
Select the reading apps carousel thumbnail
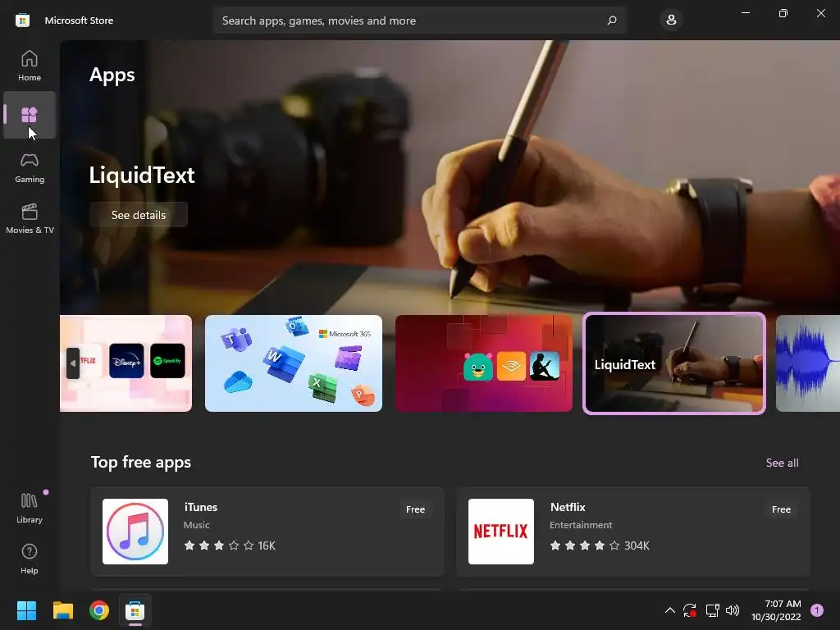[484, 363]
